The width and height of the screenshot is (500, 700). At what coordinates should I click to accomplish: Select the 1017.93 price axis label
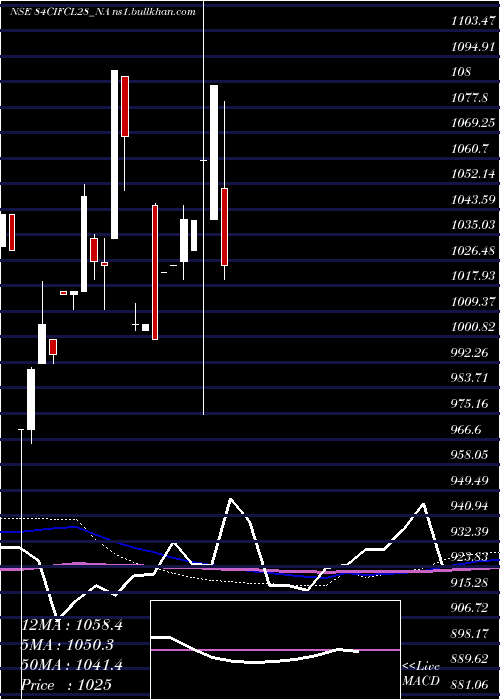pyautogui.click(x=473, y=276)
